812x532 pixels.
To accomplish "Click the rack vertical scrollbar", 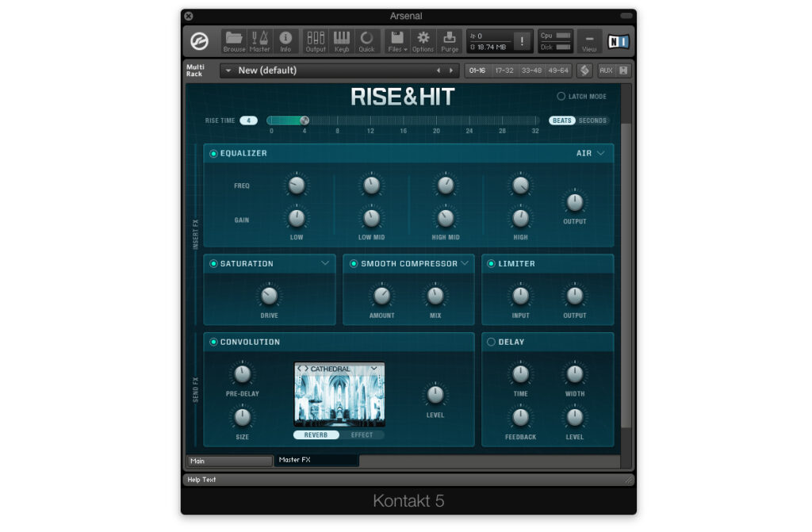I will point(626,276).
